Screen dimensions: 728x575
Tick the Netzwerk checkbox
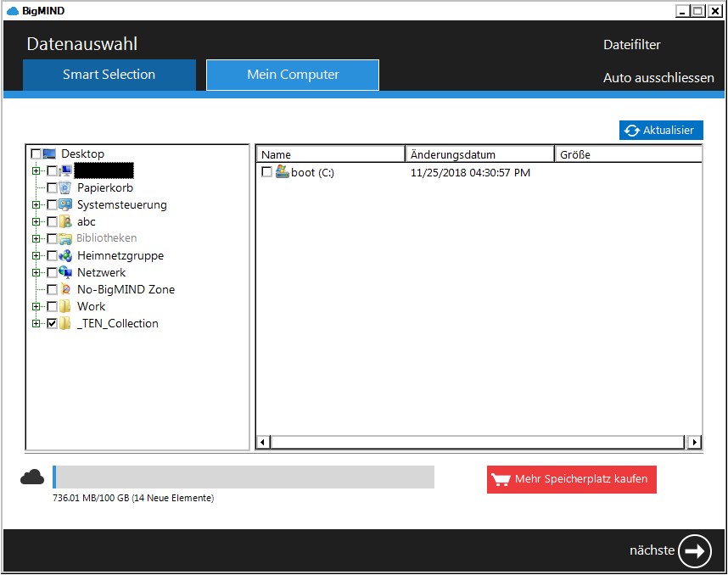pyautogui.click(x=52, y=272)
